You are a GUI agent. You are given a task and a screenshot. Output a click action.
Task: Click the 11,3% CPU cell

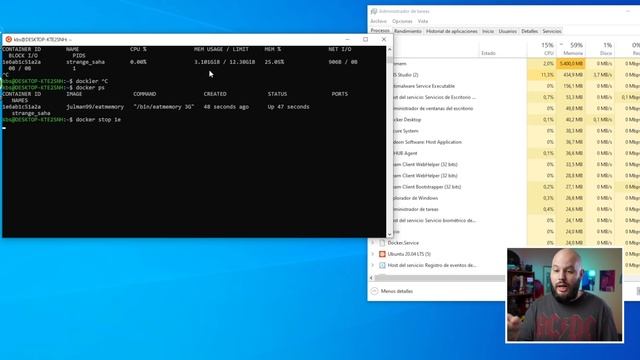pos(542,75)
